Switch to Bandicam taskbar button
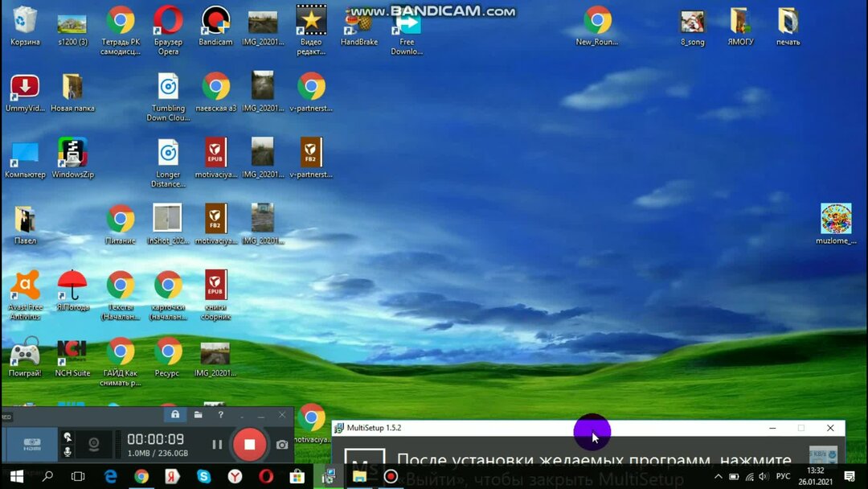 tap(391, 476)
